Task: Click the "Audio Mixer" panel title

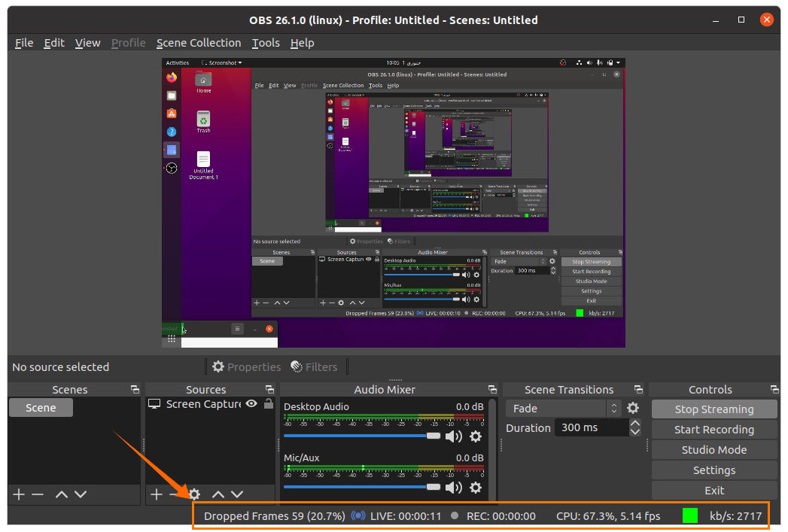Action: point(385,390)
